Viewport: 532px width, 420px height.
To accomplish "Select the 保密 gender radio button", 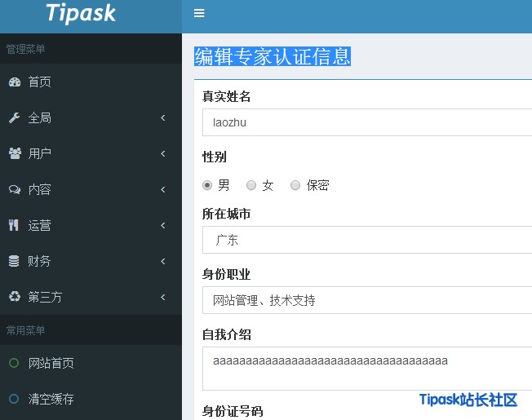I will click(x=295, y=185).
